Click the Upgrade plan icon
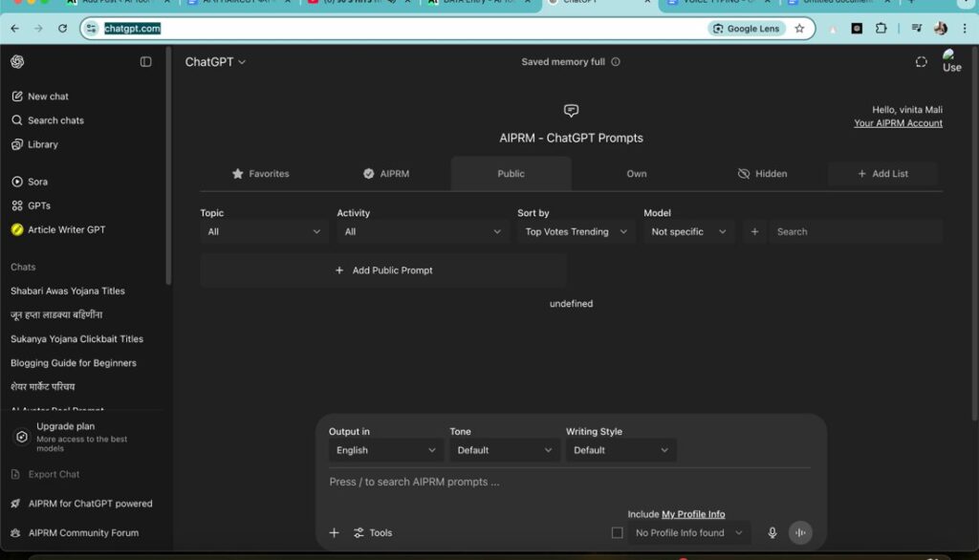The width and height of the screenshot is (979, 560). [22, 437]
